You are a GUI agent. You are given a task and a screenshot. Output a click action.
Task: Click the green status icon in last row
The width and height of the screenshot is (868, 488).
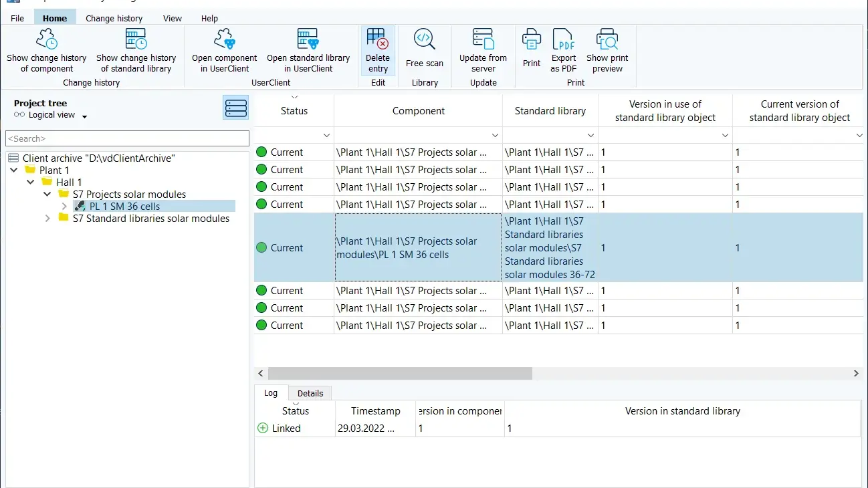(x=261, y=326)
